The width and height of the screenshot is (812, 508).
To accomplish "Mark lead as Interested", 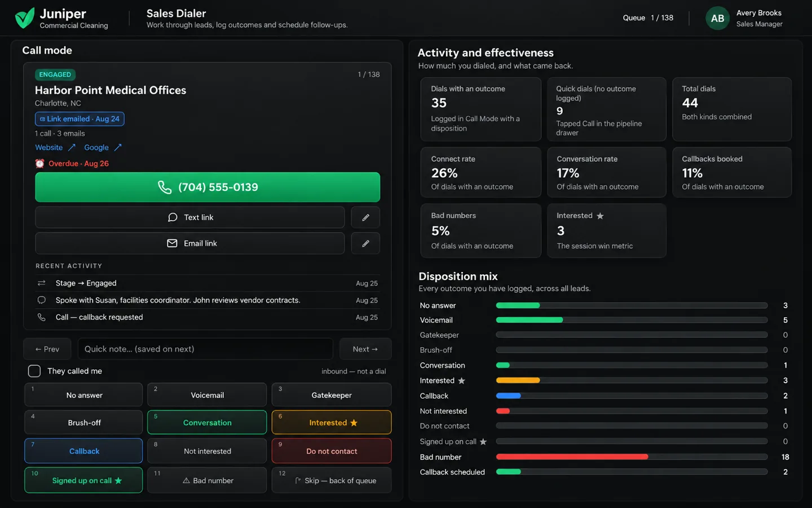I will tap(332, 422).
